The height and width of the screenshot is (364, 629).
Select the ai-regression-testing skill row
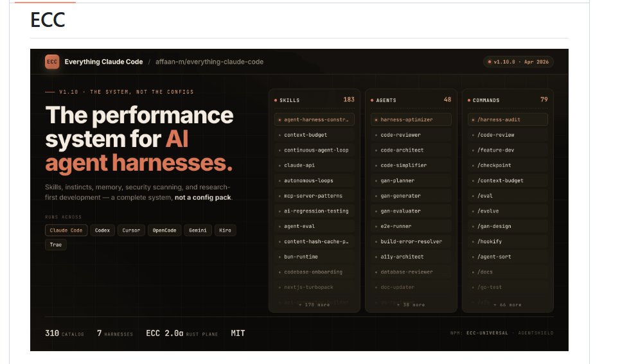315,211
